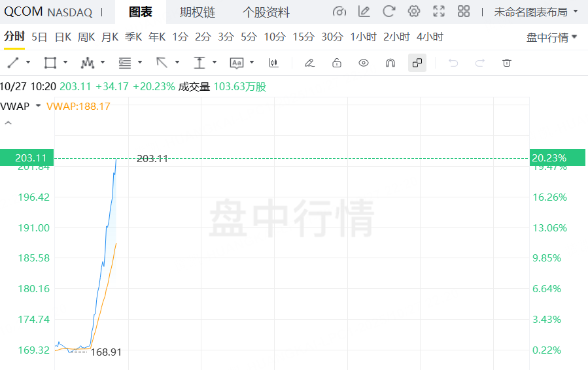Click the redo arrow icon

tap(480, 63)
